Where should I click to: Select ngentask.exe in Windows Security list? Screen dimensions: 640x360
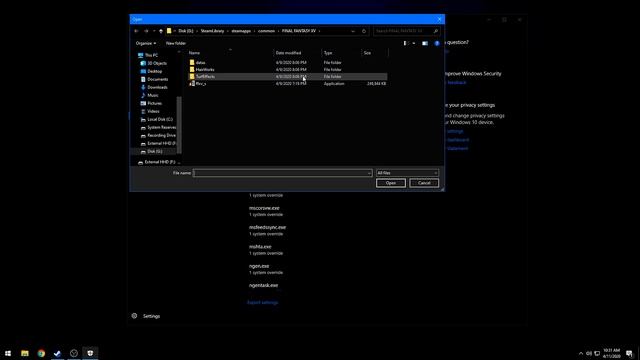(x=263, y=285)
